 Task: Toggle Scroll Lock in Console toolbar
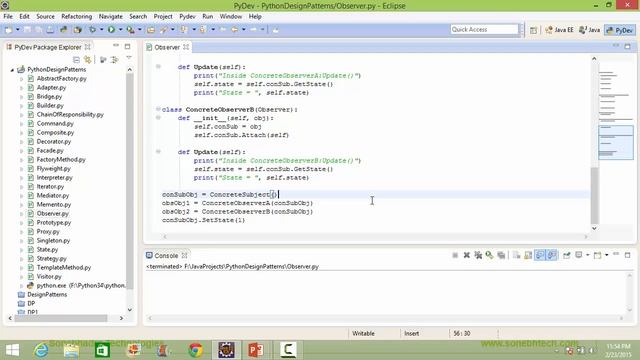pos(528,256)
